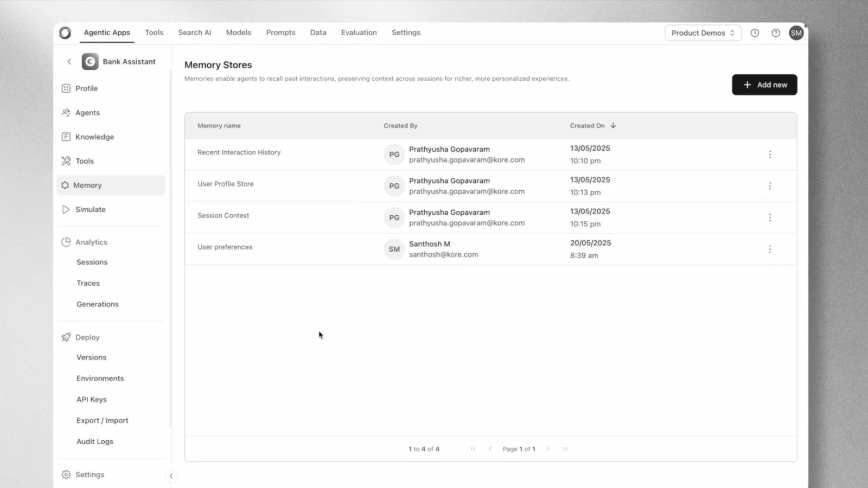Open the Data tab
The width and height of the screenshot is (868, 488).
pyautogui.click(x=318, y=33)
